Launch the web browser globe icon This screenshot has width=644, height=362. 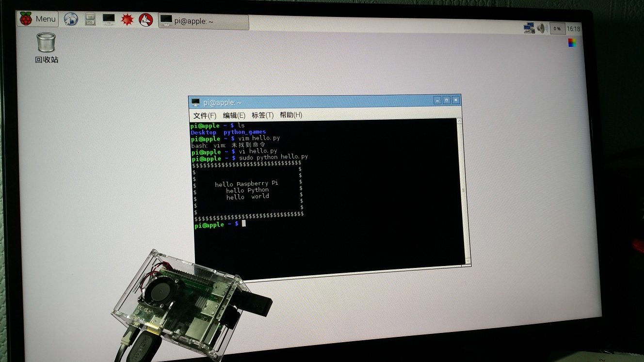point(71,19)
